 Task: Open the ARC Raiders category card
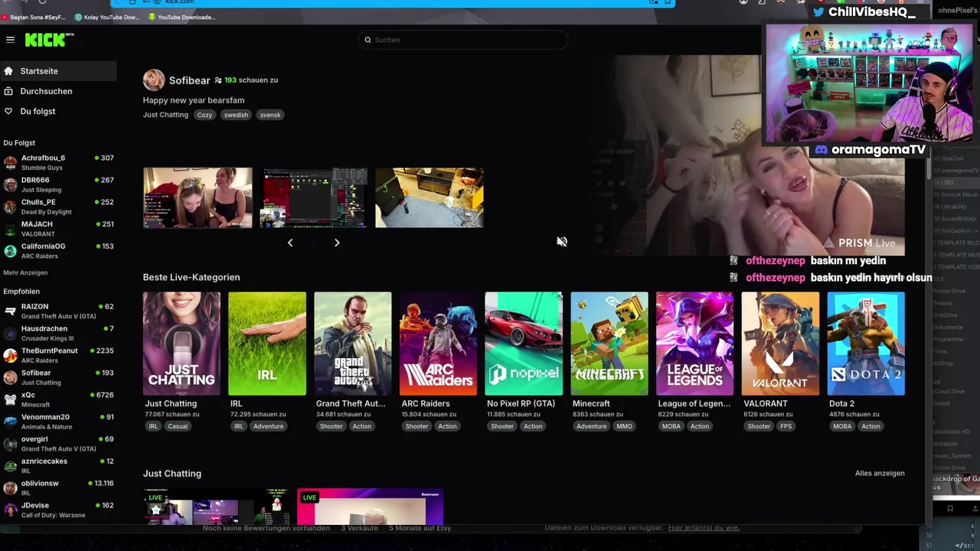tap(438, 344)
